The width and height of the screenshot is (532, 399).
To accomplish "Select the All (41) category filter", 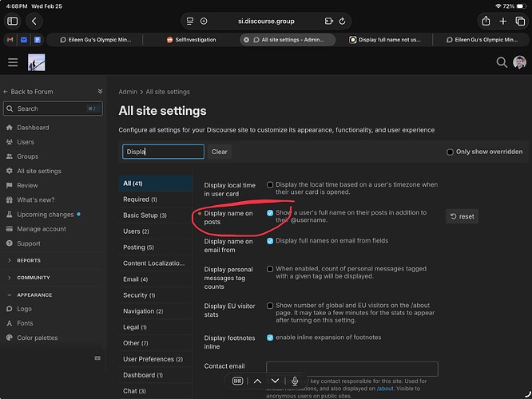I will click(156, 184).
